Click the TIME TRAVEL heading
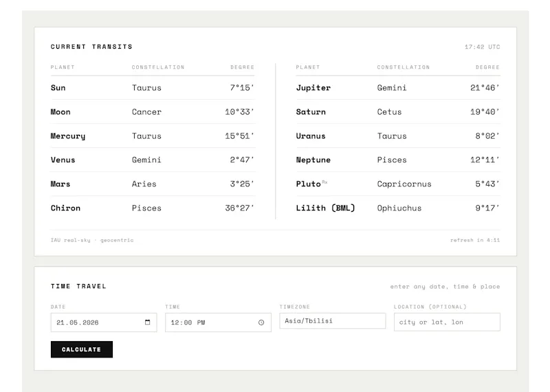The width and height of the screenshot is (550, 392). (78, 286)
